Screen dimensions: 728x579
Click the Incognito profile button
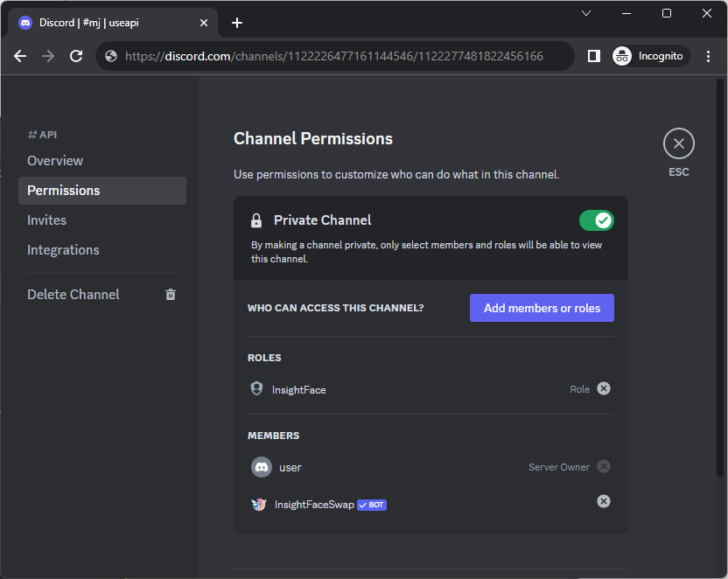pyautogui.click(x=650, y=56)
